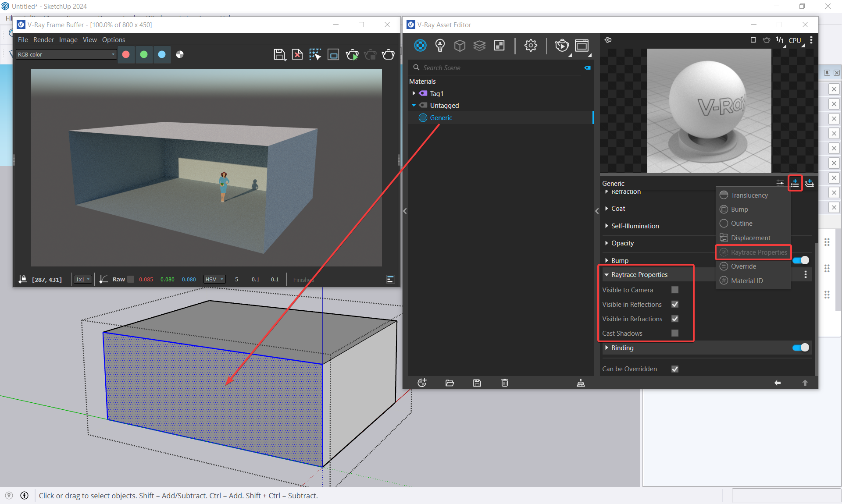Expand the Tag1 materials group
This screenshot has width=842, height=504.
pos(414,93)
